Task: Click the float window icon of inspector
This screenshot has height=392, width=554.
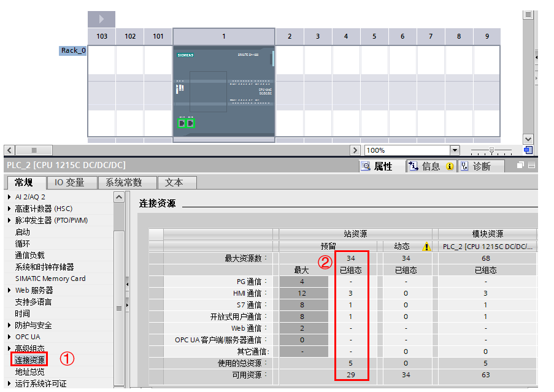Action: pyautogui.click(x=520, y=165)
